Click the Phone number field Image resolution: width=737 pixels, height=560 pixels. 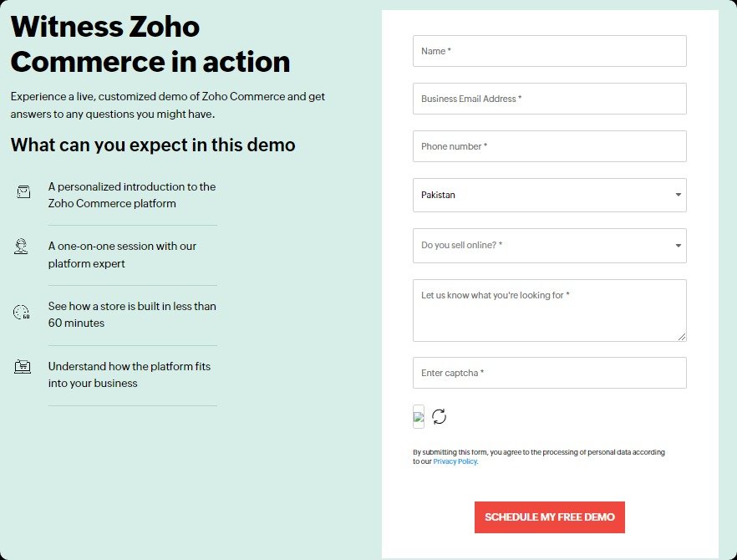[549, 146]
